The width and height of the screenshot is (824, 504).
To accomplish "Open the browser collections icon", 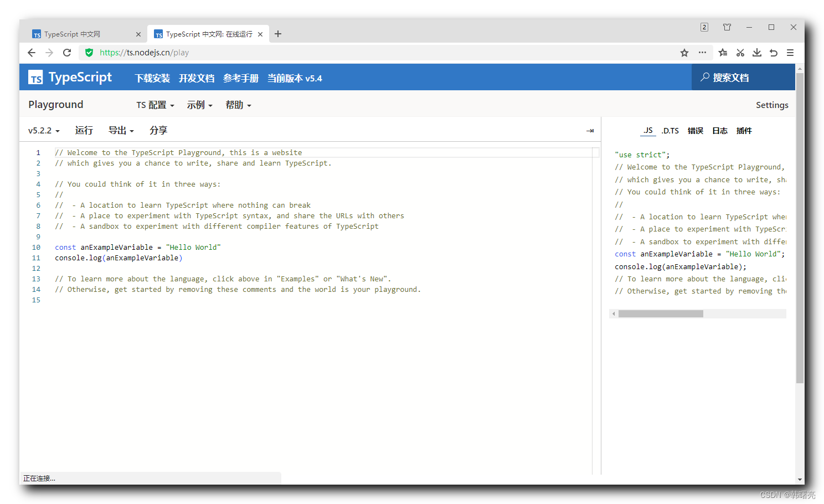I will (722, 53).
